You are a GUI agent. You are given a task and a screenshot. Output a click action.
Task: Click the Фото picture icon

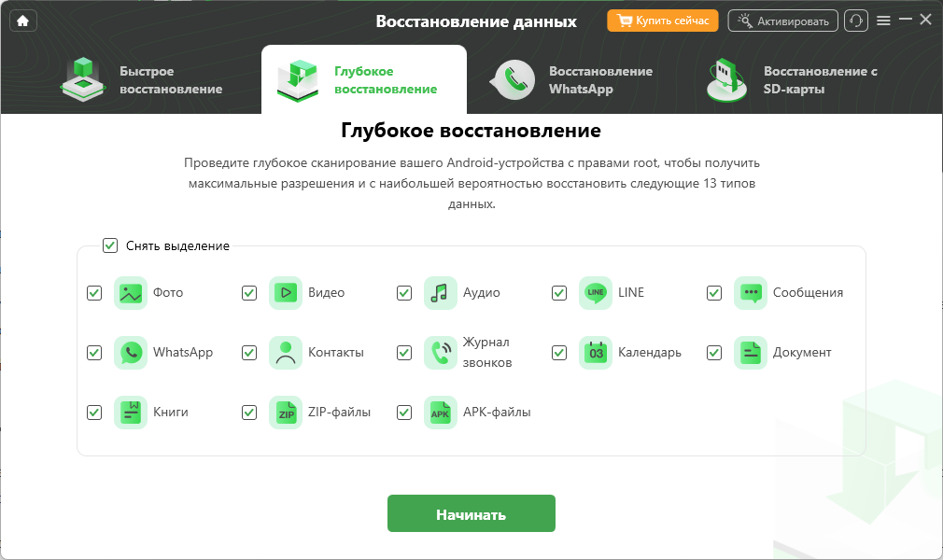(x=131, y=293)
